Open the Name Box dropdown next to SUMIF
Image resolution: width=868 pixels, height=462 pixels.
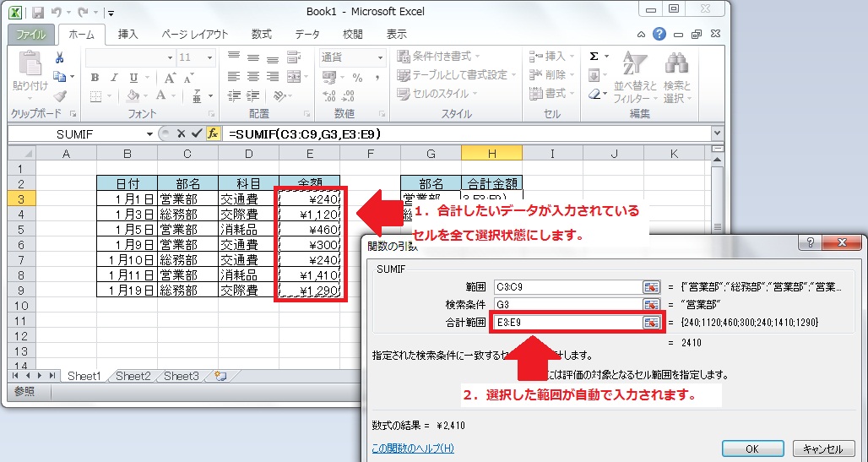(x=149, y=134)
